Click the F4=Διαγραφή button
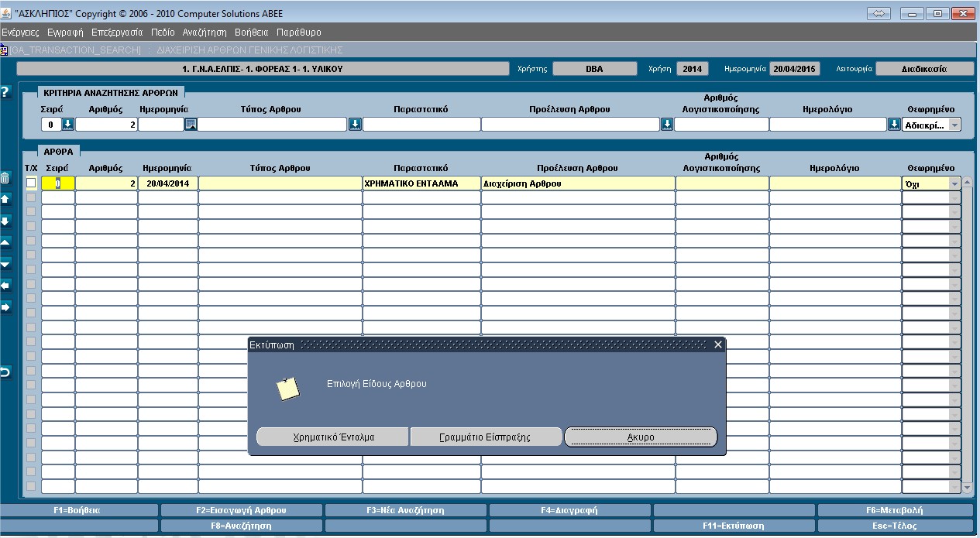 pyautogui.click(x=569, y=510)
